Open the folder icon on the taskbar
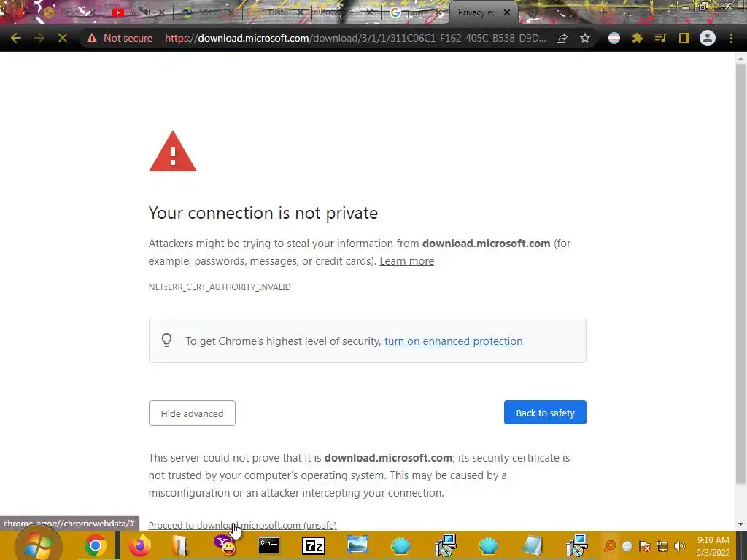747x560 pixels. (181, 545)
